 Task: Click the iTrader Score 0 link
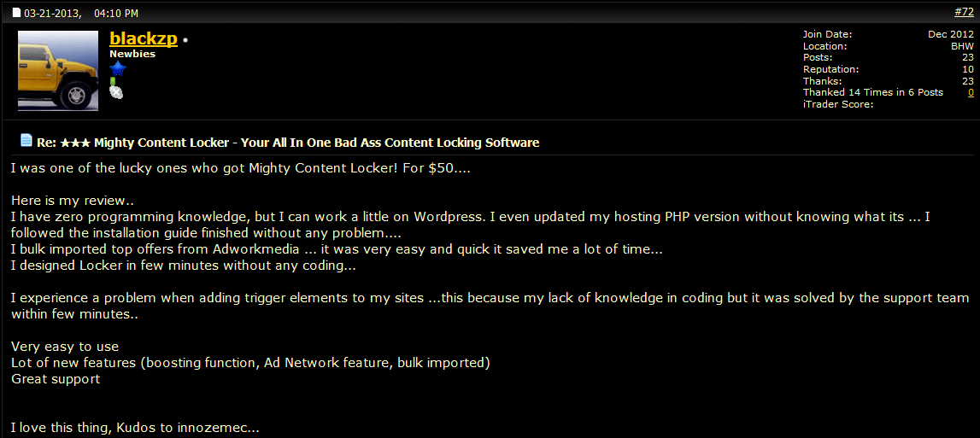(971, 92)
